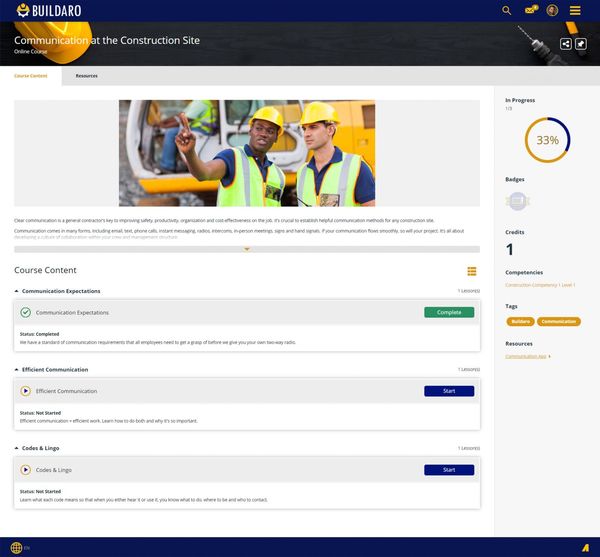Toggle the course content list view icon

472,271
